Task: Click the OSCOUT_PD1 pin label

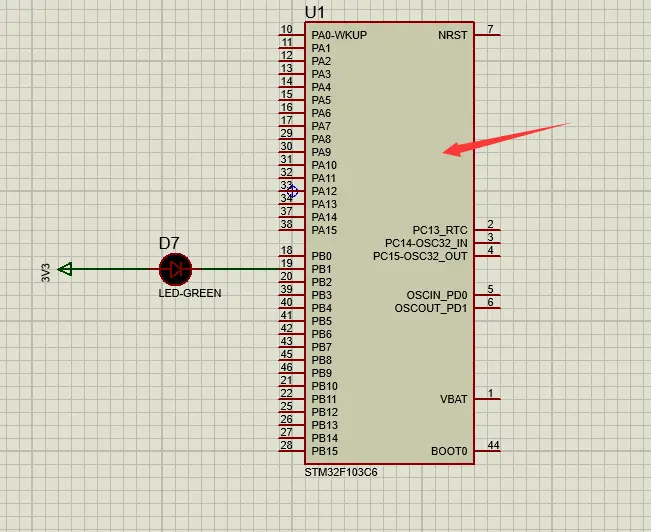Action: point(431,308)
